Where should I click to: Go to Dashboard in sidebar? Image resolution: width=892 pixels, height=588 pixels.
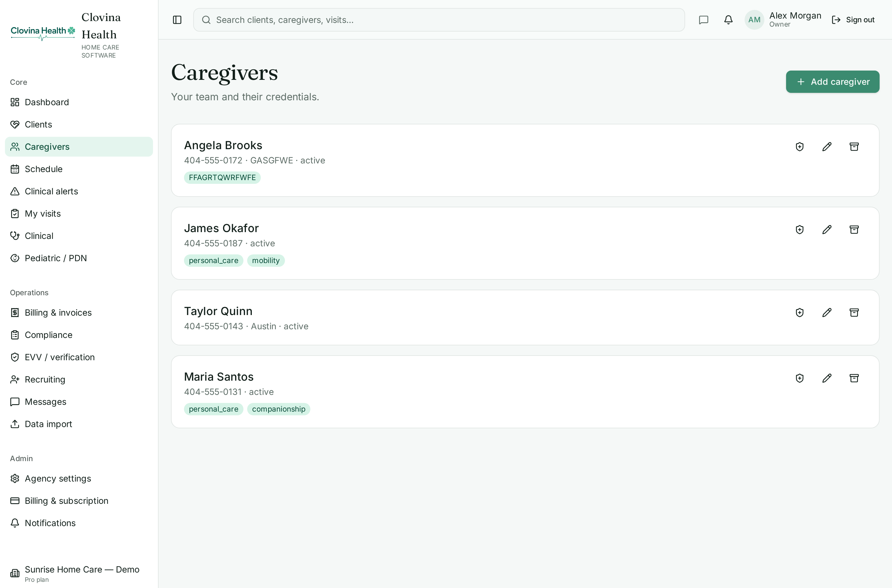(79, 102)
